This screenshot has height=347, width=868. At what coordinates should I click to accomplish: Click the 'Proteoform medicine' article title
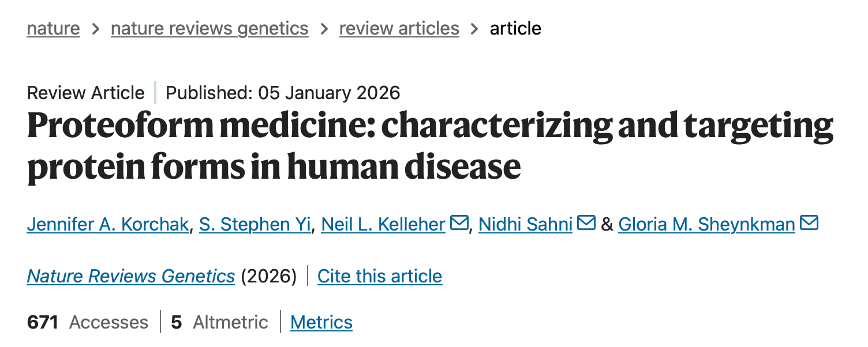pos(430,145)
